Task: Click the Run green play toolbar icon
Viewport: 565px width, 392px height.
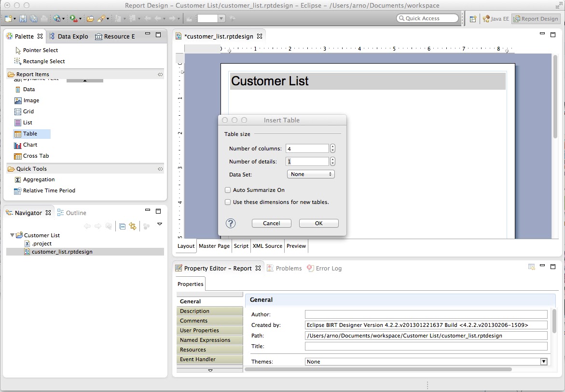Action: click(x=73, y=18)
